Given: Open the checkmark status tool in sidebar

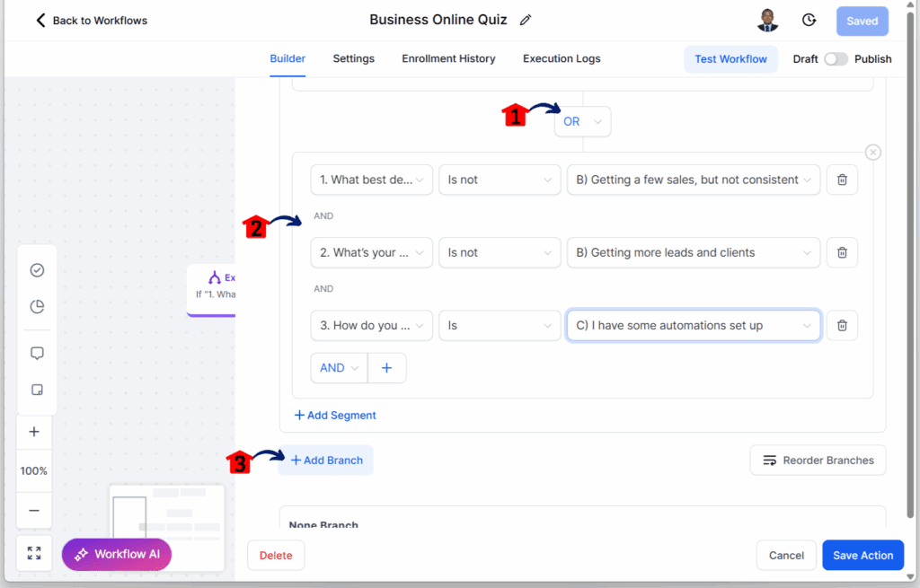Looking at the screenshot, I should pyautogui.click(x=37, y=270).
